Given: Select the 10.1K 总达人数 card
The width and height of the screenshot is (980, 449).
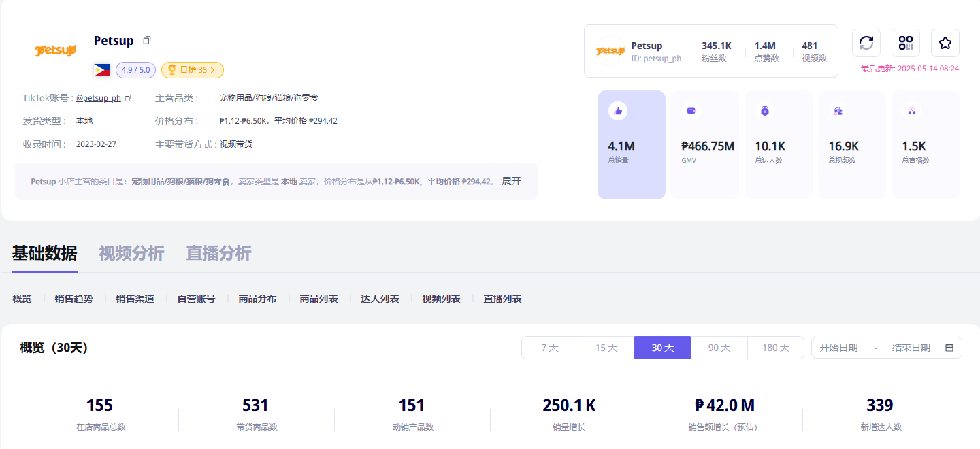Looking at the screenshot, I should click(779, 145).
